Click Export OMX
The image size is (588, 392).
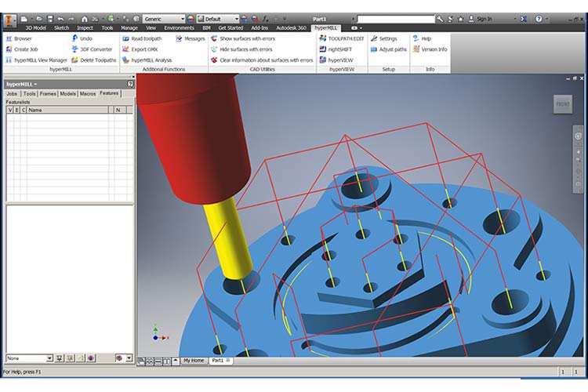pos(140,49)
